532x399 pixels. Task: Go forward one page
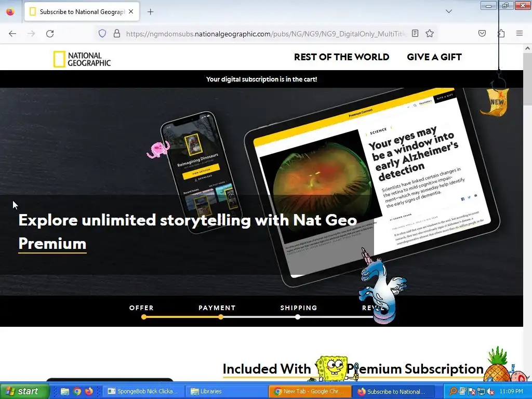(31, 34)
